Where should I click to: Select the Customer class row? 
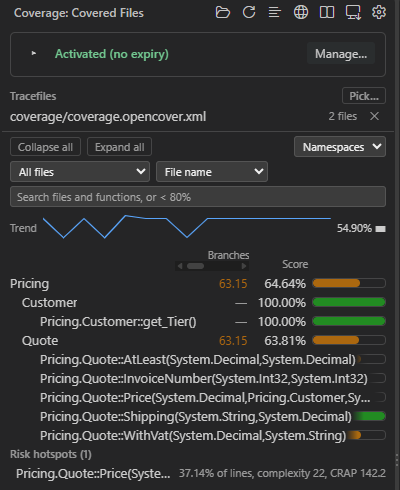pos(198,303)
